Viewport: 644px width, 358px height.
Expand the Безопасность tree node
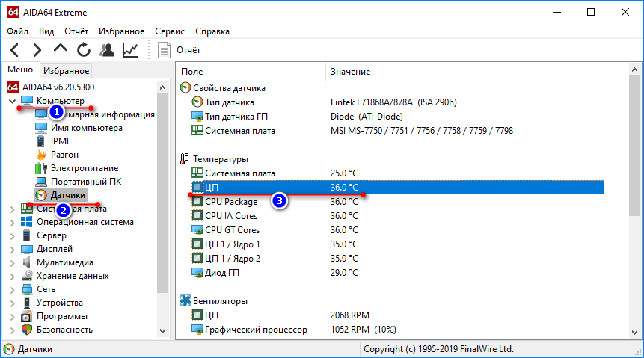[12, 330]
